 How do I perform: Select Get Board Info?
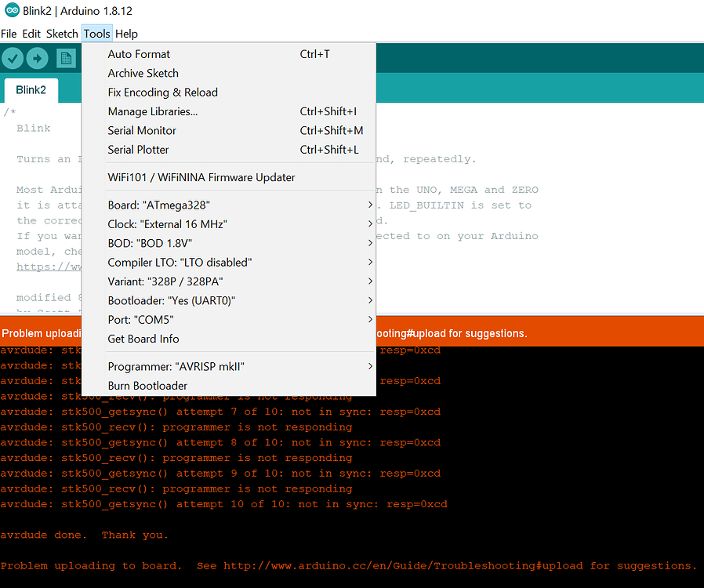(x=143, y=339)
